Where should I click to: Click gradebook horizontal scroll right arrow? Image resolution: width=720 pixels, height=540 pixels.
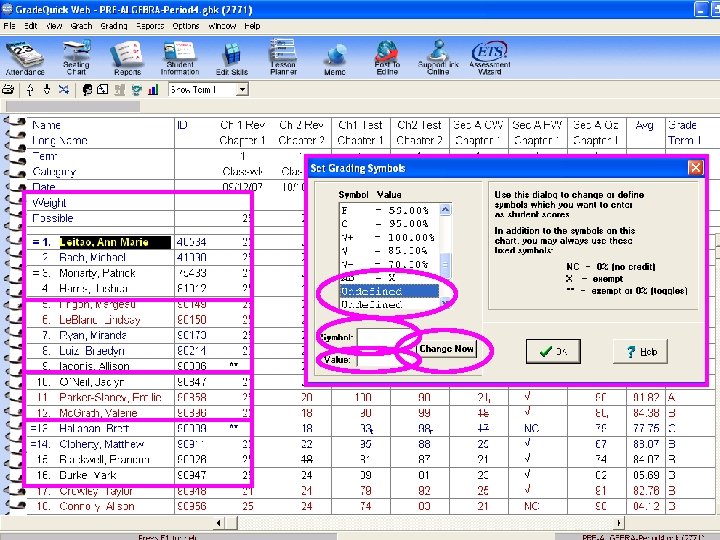point(619,523)
